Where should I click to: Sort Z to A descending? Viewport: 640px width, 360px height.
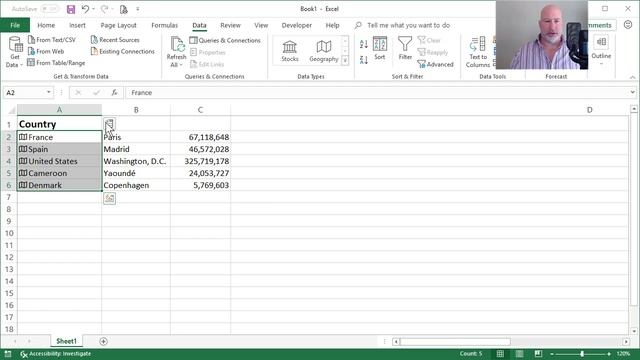[x=364, y=60]
